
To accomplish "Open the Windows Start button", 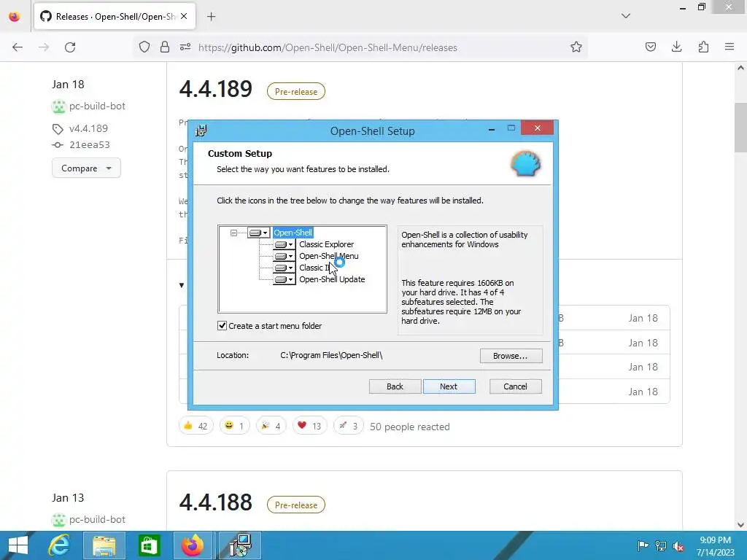I will (18, 545).
